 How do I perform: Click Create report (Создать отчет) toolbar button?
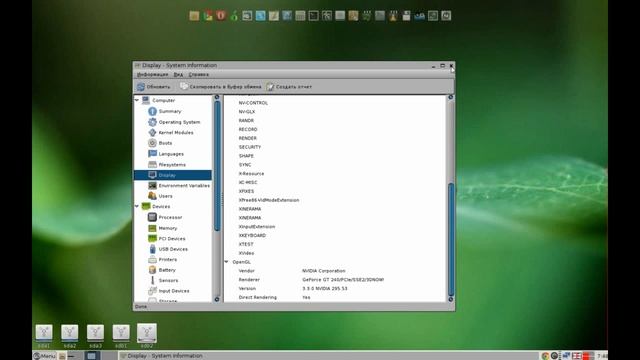(x=289, y=87)
